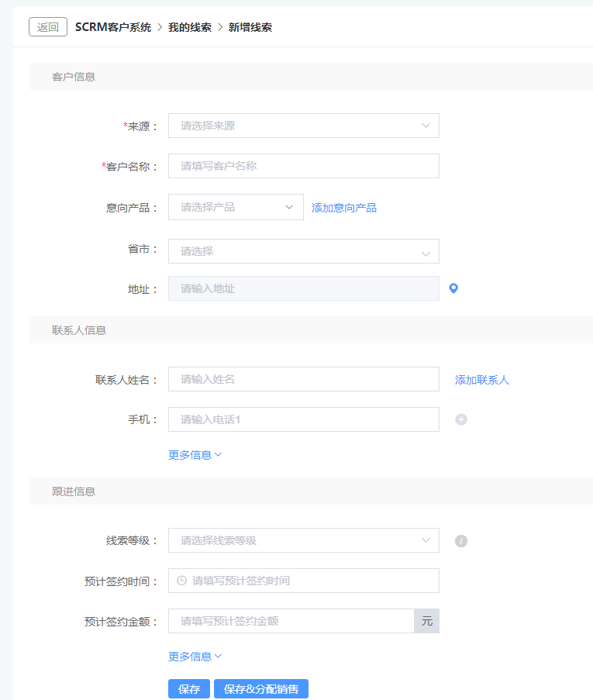
Task: Click the 线索等级 field label
Action: pyautogui.click(x=133, y=540)
